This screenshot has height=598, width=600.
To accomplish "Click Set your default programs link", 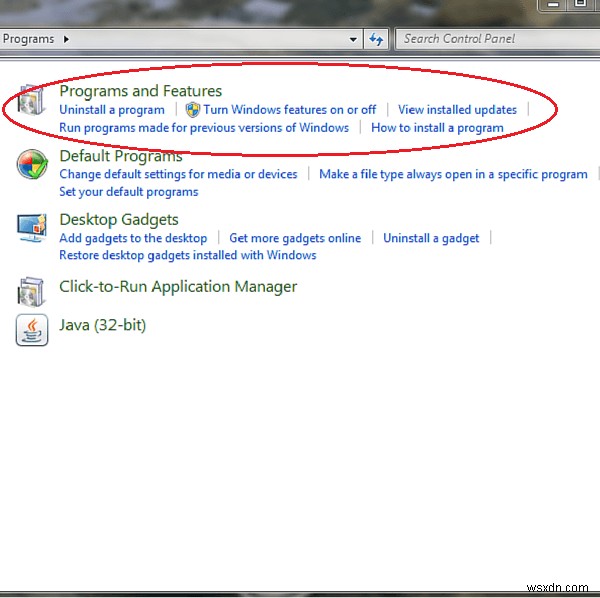I will pyautogui.click(x=129, y=192).
